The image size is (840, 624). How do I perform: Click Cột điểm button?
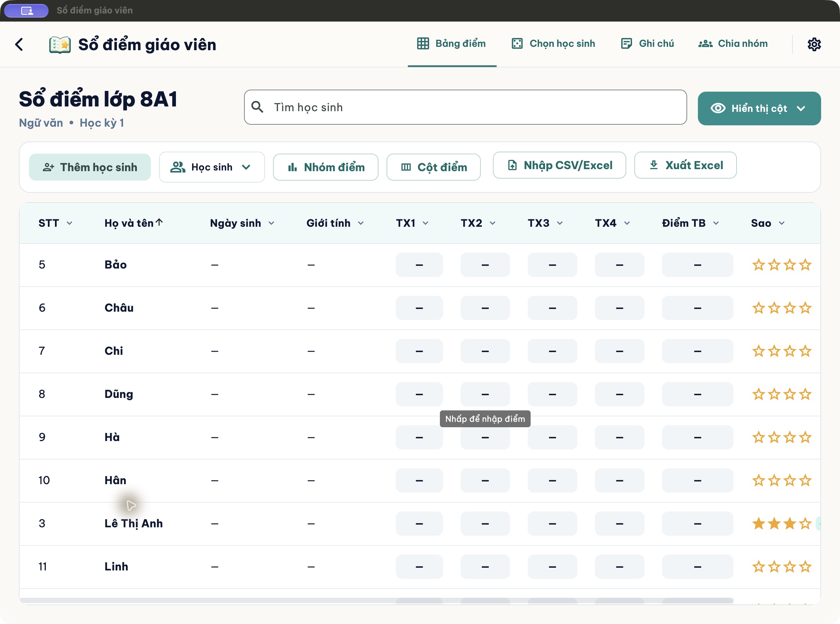[x=433, y=167]
